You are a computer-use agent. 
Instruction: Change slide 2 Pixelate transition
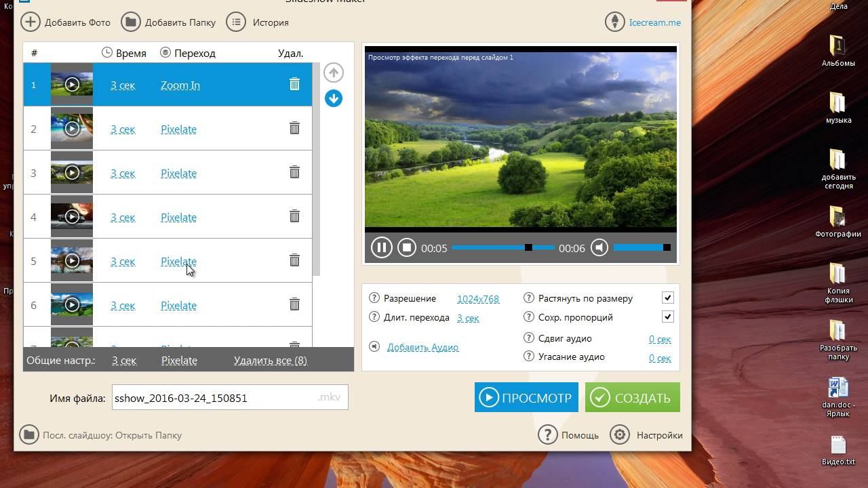pos(178,129)
